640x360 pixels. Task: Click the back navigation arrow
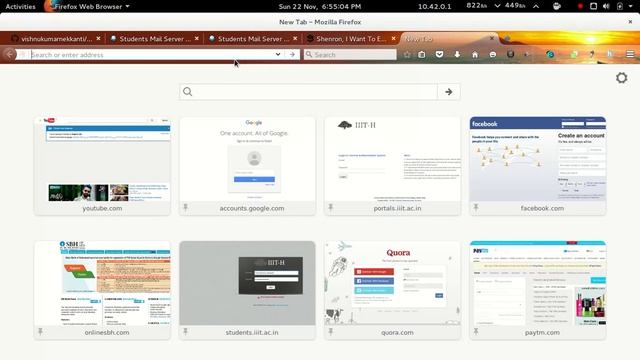point(9,54)
